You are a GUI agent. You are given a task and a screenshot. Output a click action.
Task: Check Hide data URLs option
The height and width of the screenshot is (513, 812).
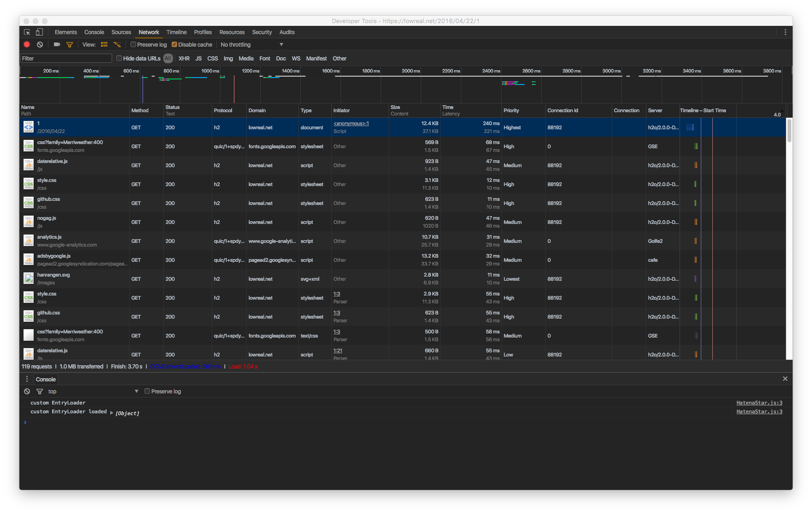(119, 59)
